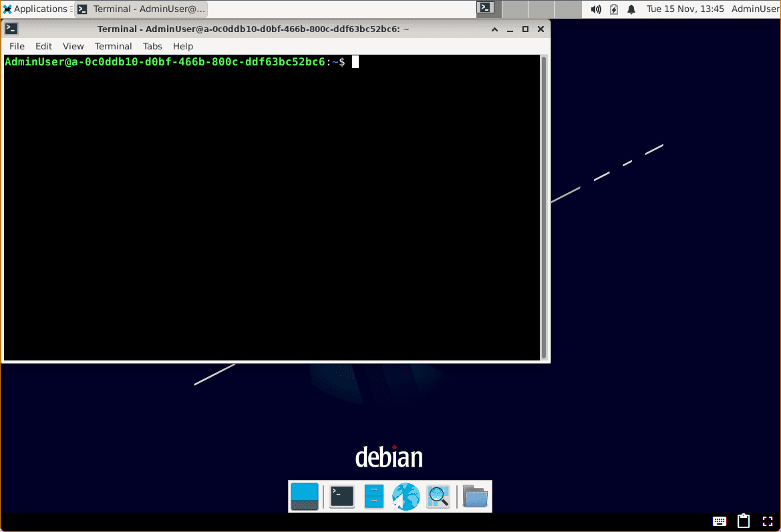Image resolution: width=781 pixels, height=532 pixels.
Task: Click the terminal scrollbar
Action: tap(544, 208)
